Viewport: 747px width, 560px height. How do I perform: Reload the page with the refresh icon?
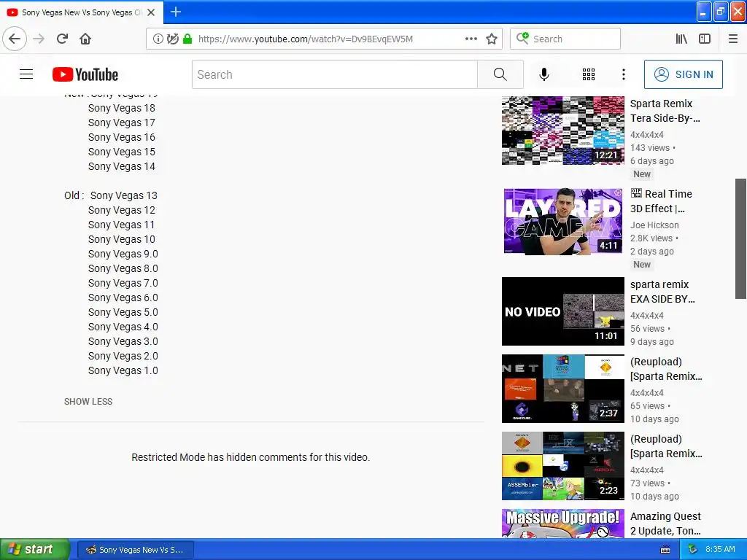(62, 39)
